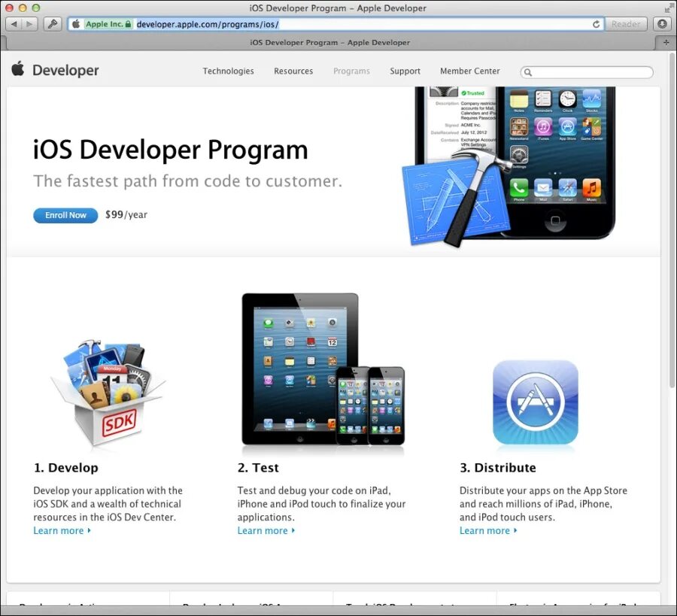Click the App Store icon under Distribute
Image resolution: width=677 pixels, height=616 pixels.
tap(536, 402)
